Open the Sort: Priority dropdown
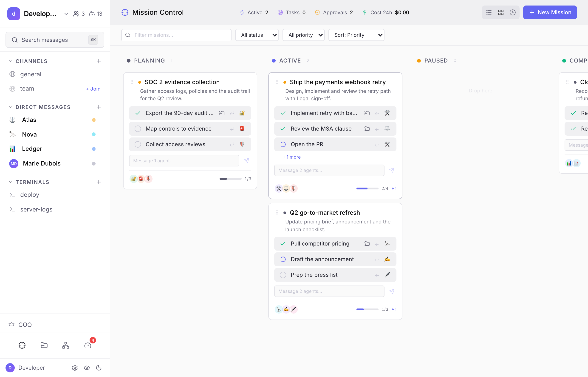The height and width of the screenshot is (377, 588). pyautogui.click(x=356, y=35)
